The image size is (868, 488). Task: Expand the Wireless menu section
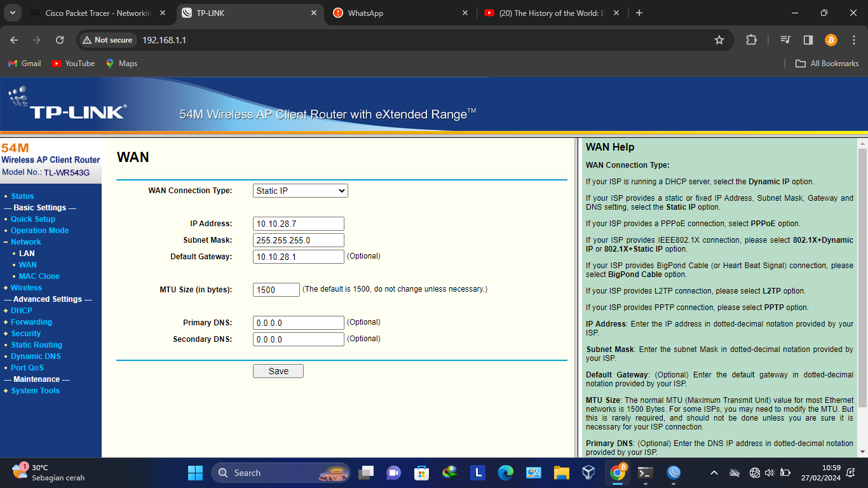[x=26, y=288]
